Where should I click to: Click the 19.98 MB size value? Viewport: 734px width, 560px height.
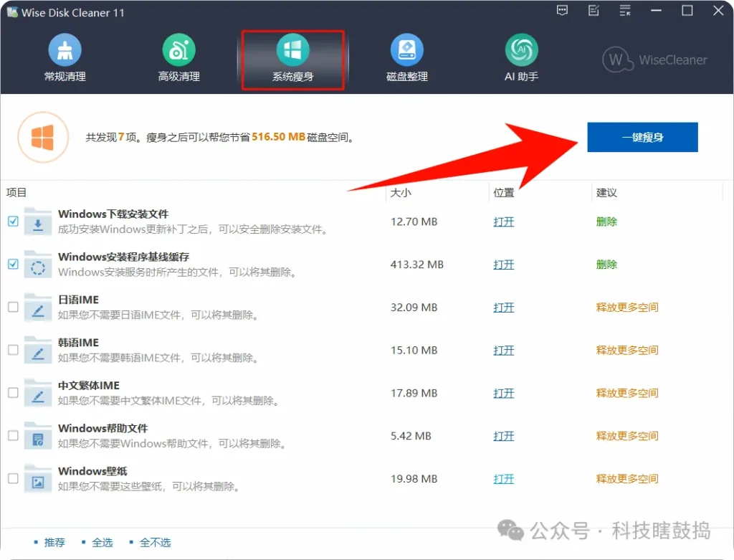(414, 478)
